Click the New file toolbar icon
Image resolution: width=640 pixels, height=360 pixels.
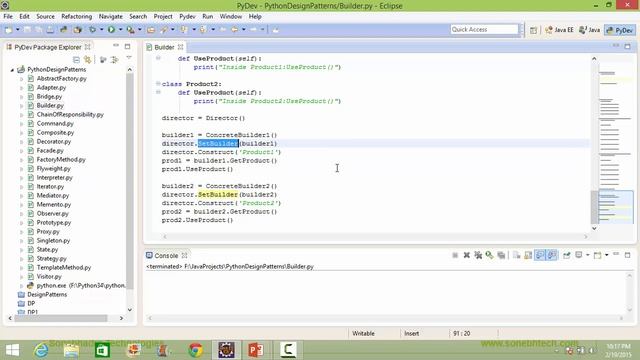click(8, 30)
